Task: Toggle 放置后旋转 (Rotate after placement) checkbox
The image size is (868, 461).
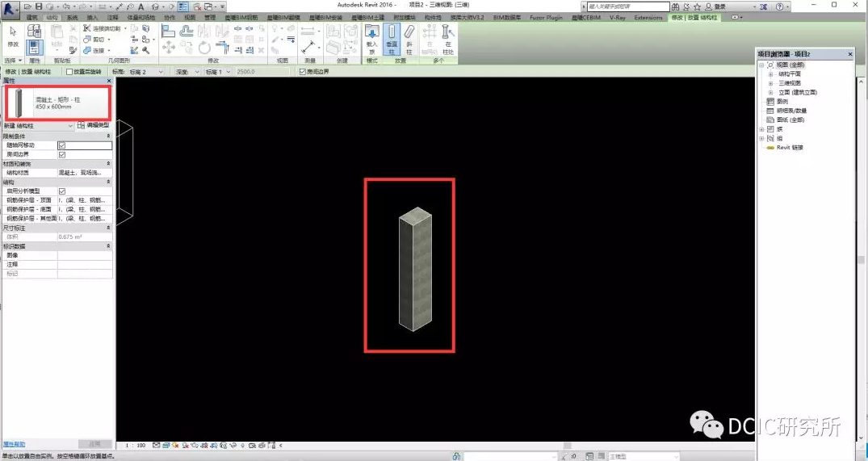Action: point(69,72)
